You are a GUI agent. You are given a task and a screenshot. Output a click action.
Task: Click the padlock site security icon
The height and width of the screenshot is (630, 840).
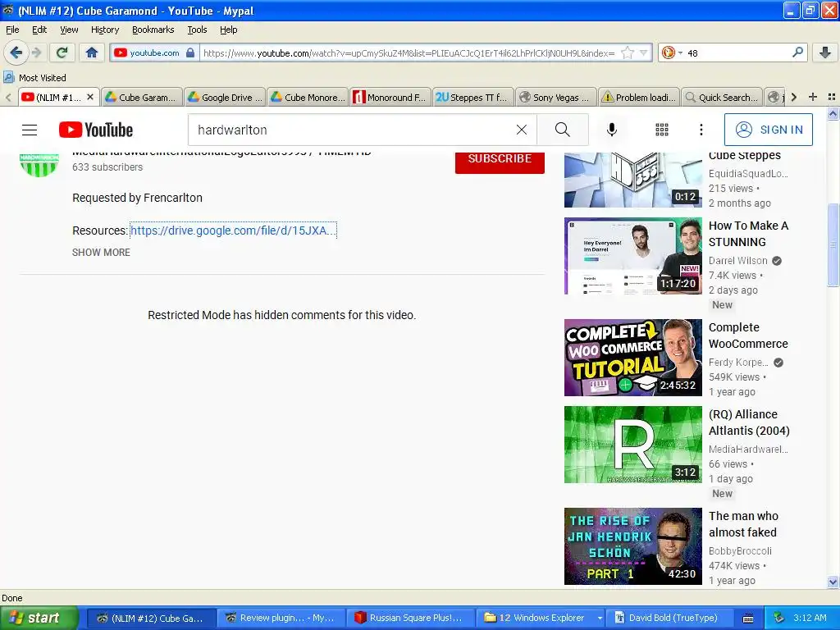pos(190,52)
